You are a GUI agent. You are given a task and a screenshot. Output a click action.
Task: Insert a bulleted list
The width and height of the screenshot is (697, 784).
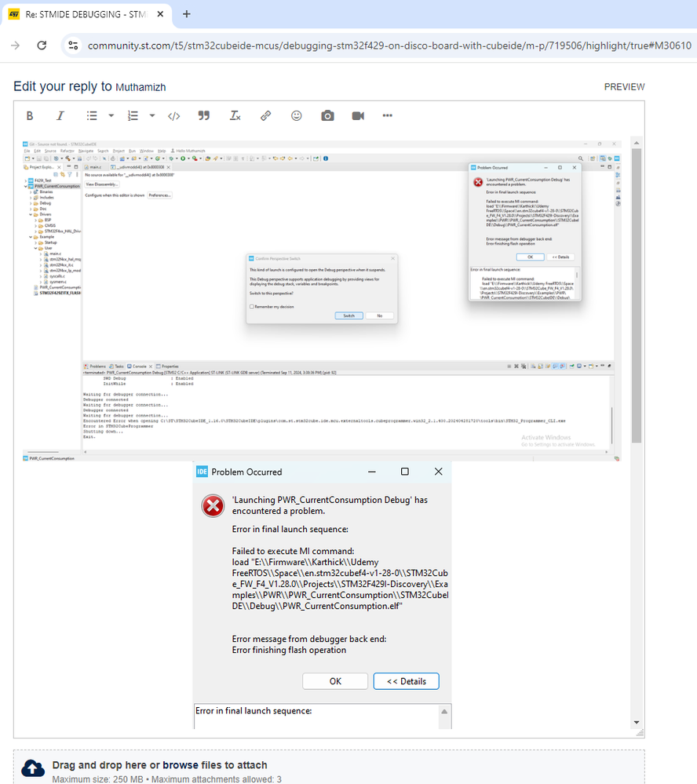click(92, 116)
